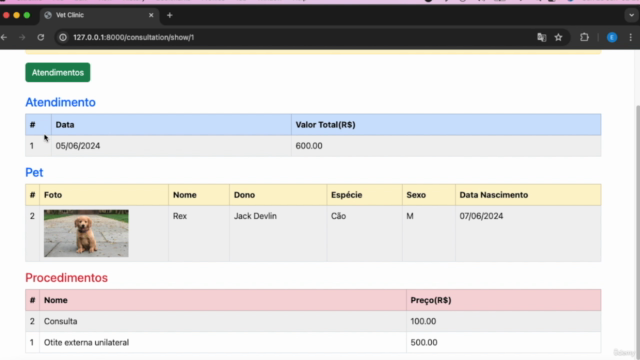Open Chrome three-dot menu
Viewport: 640px width, 360px height.
coord(631,37)
